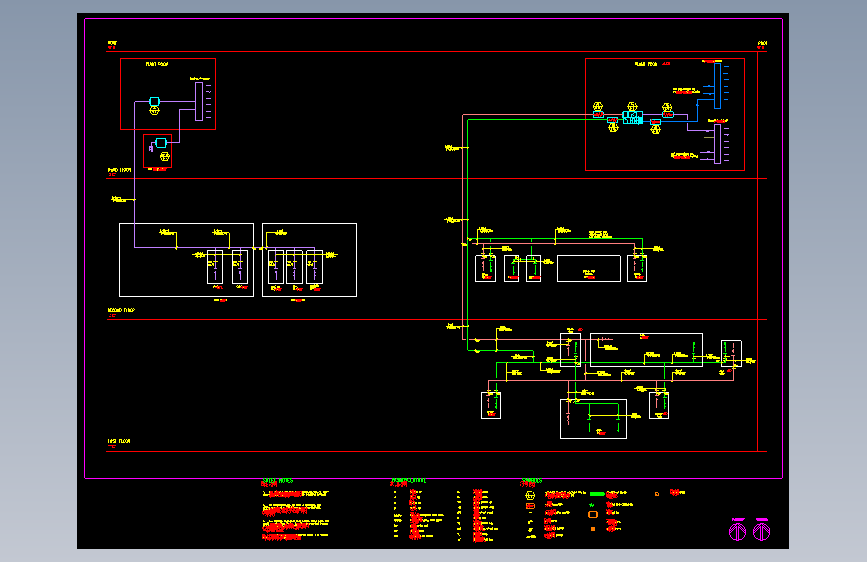Click the ROOF level label at top left
The image size is (867, 562).
[x=112, y=43]
